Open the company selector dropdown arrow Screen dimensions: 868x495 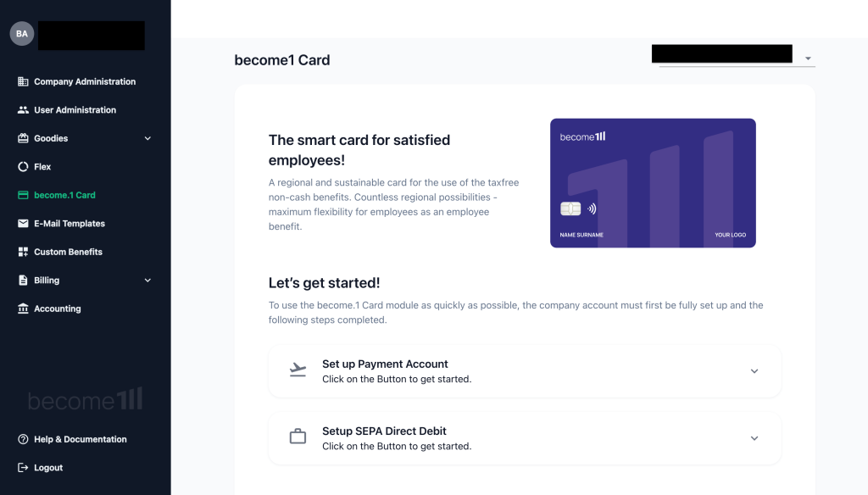point(808,58)
